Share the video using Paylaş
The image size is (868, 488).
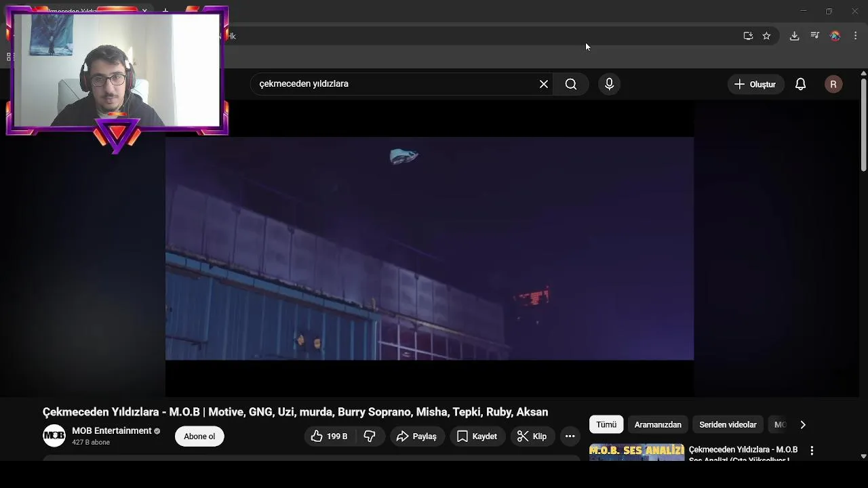(x=417, y=436)
